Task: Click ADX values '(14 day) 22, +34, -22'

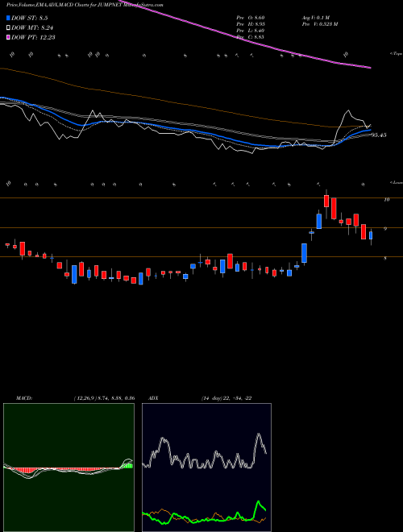Action: click(226, 398)
